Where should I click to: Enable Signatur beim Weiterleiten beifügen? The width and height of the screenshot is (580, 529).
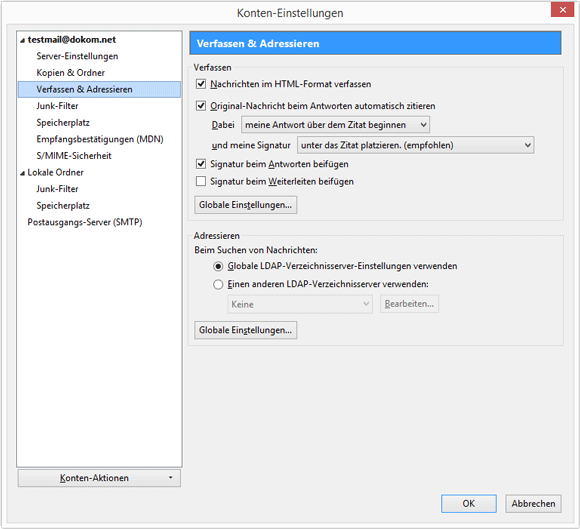tap(201, 181)
